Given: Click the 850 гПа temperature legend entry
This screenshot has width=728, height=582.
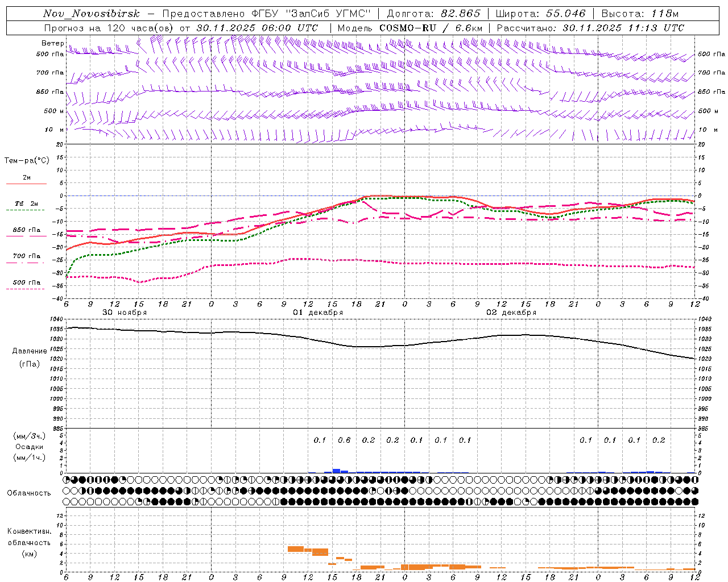Looking at the screenshot, I should [26, 230].
